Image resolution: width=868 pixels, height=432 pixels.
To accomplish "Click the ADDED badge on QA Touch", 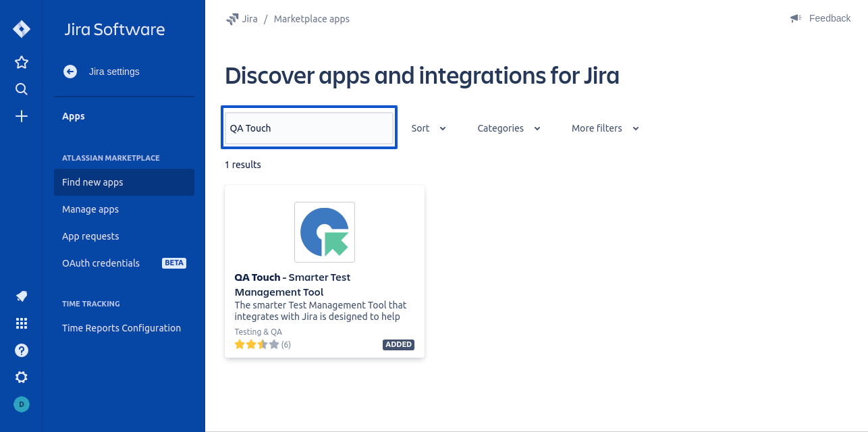I will [x=399, y=344].
